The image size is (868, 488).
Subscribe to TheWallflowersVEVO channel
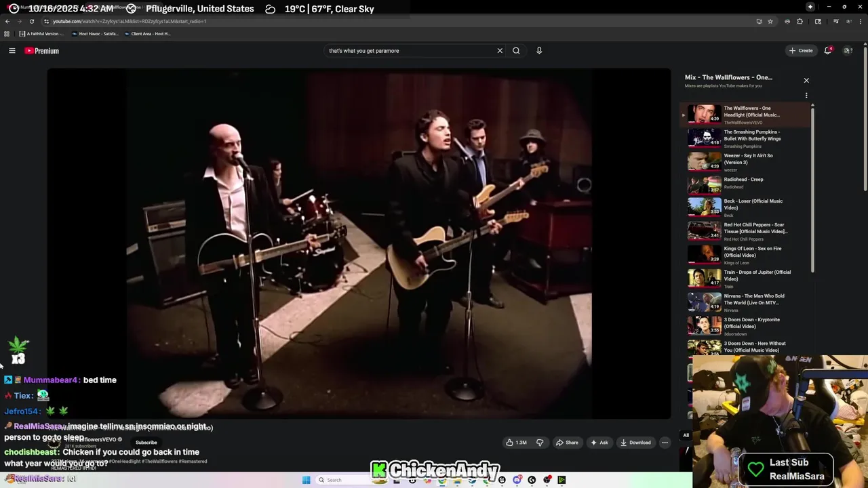[x=146, y=443]
